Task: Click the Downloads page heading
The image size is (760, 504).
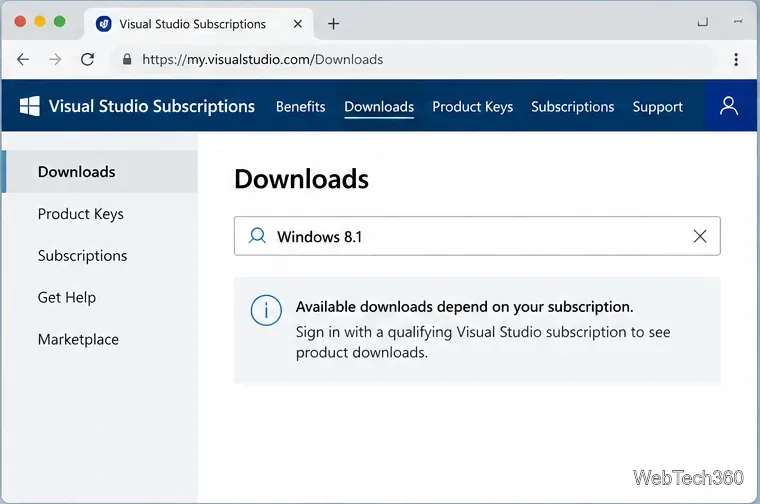Action: tap(301, 179)
